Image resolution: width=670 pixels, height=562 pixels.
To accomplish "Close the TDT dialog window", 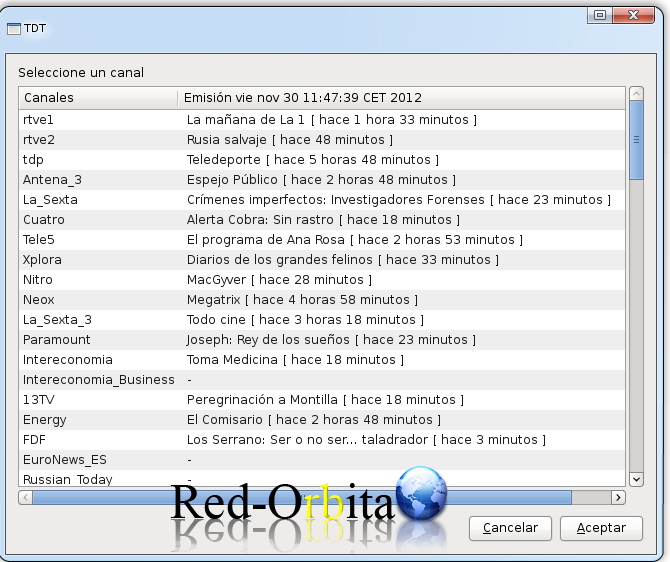I will tap(633, 15).
